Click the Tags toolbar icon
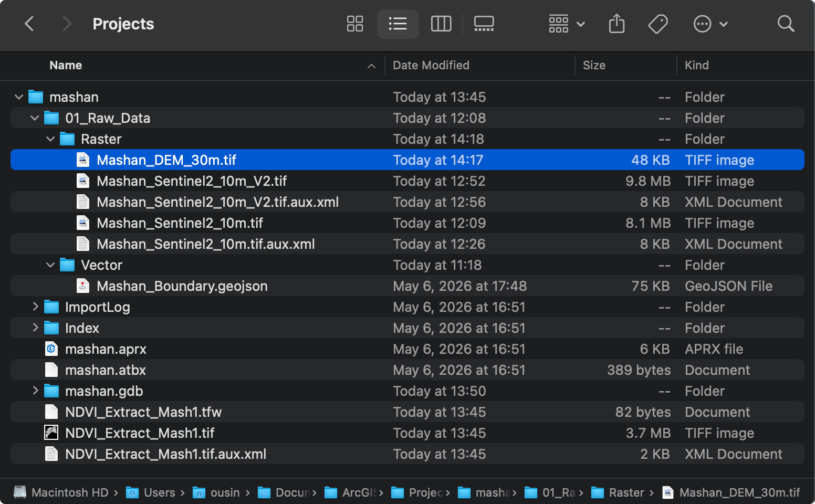 pyautogui.click(x=658, y=24)
